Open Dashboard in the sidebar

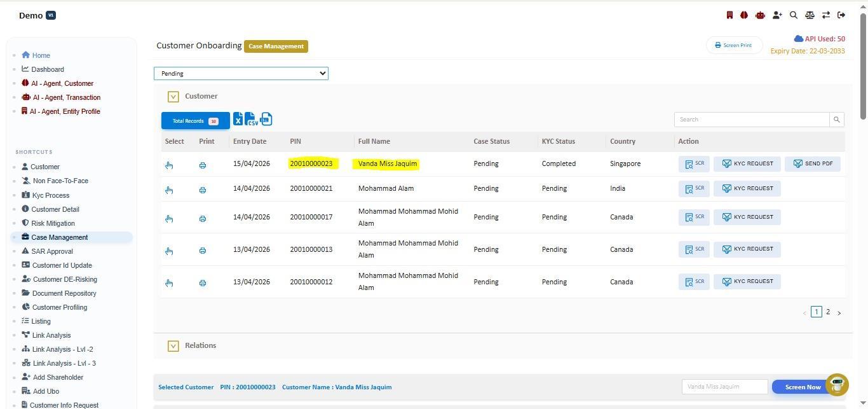43,69
